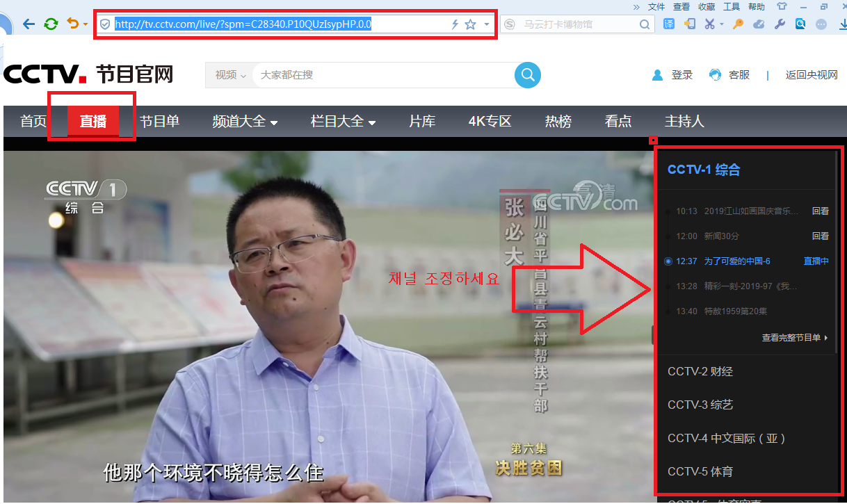This screenshot has width=847, height=504.
Task: Click the live video player
Action: click(329, 325)
